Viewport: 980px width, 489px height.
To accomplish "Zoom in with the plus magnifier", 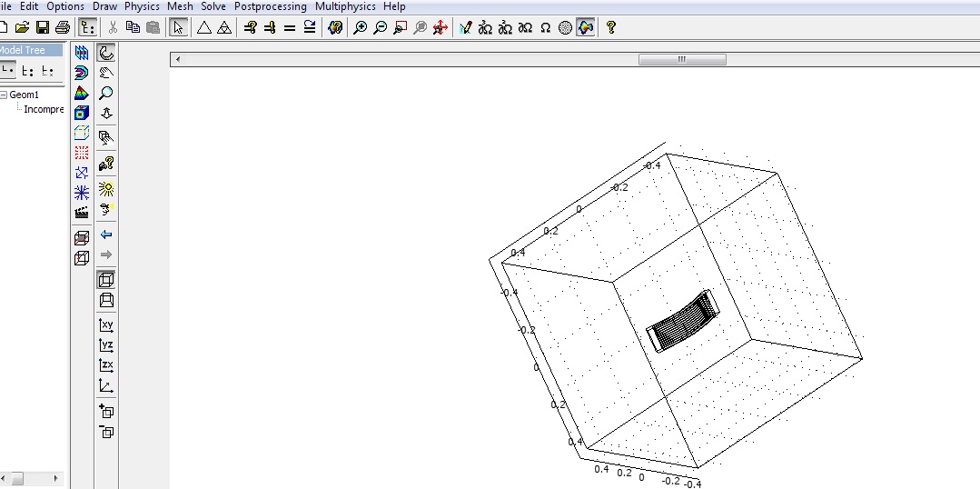I will point(360,27).
